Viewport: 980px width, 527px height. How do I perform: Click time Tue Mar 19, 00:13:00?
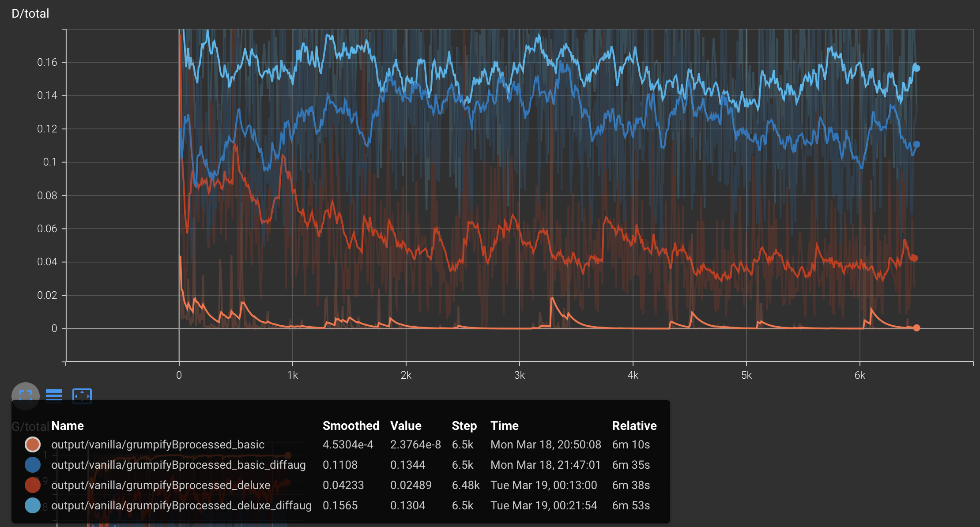pyautogui.click(x=544, y=485)
